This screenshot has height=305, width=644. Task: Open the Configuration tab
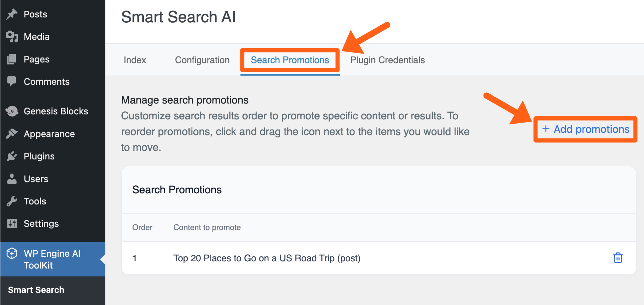point(202,60)
